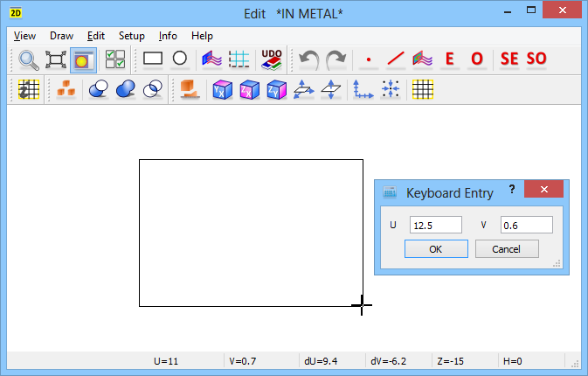
Task: Click the V coordinate input field
Action: pyautogui.click(x=526, y=226)
